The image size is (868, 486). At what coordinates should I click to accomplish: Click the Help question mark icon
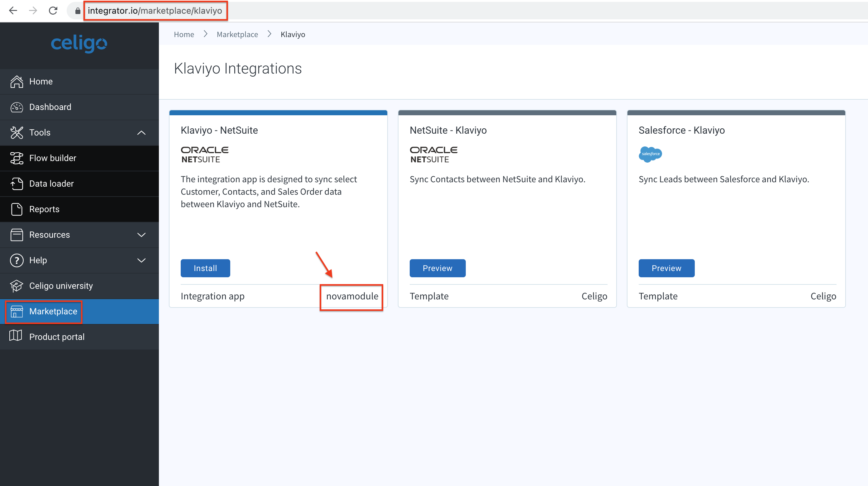pyautogui.click(x=17, y=260)
